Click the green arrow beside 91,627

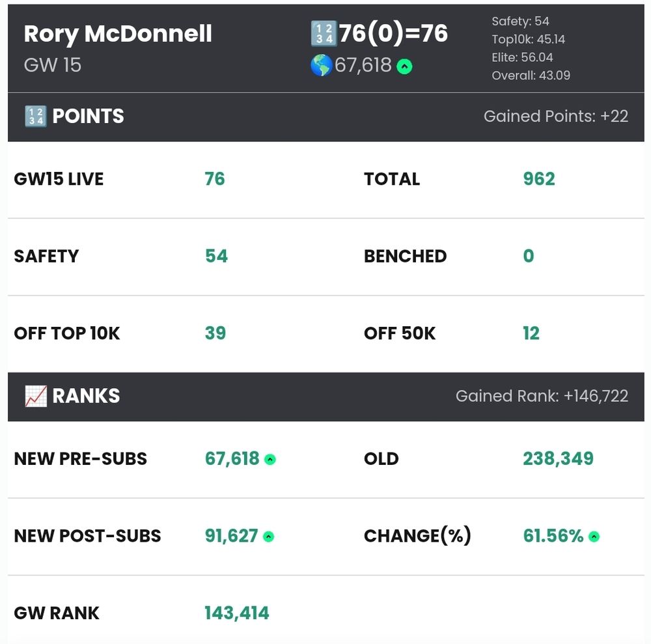[x=269, y=537]
